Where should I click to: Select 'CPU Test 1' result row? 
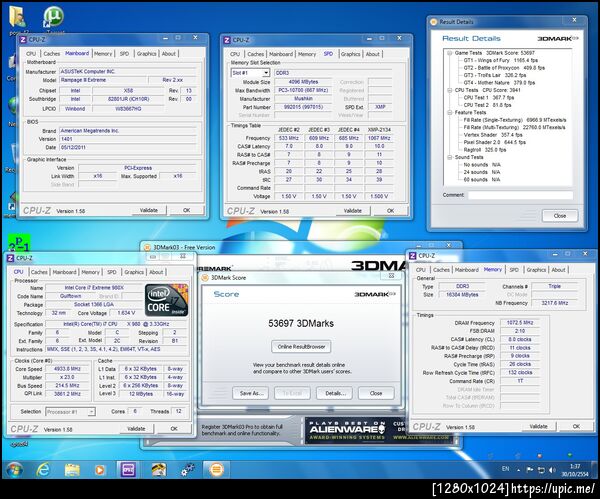point(489,98)
